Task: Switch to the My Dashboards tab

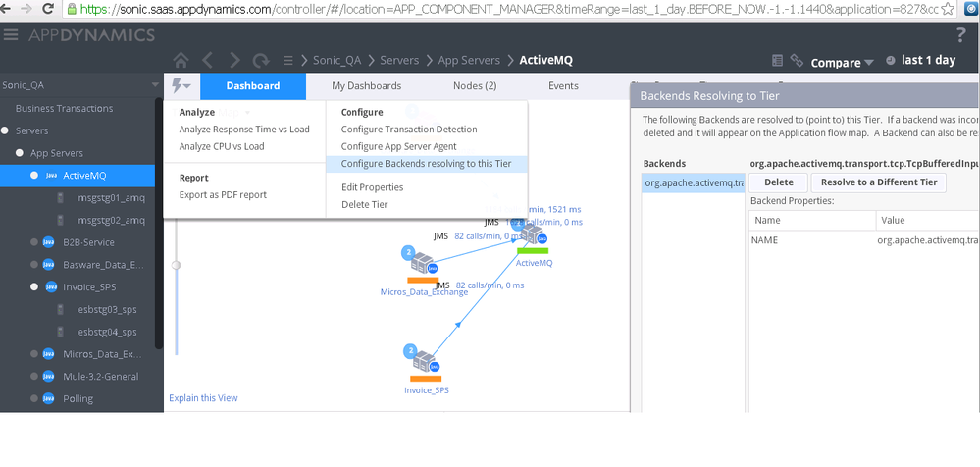Action: click(x=366, y=86)
